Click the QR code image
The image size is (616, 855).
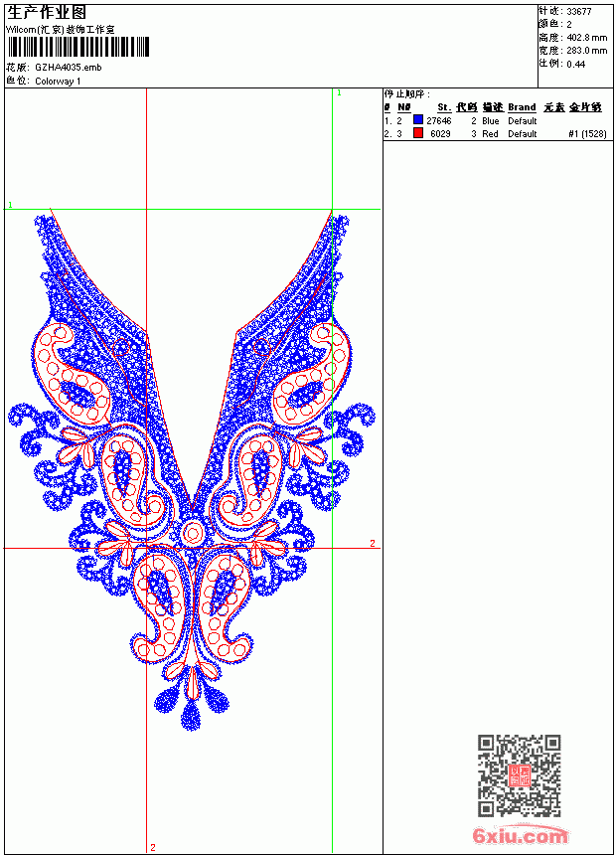520,775
